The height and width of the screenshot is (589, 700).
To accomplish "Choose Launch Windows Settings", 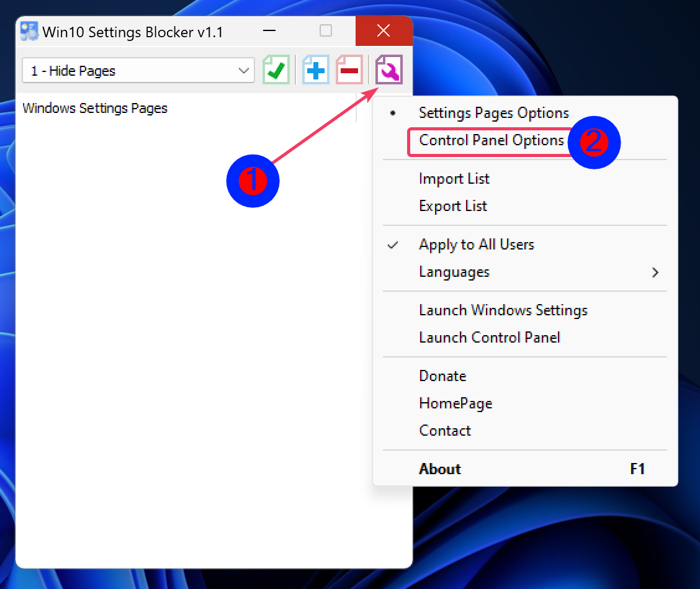I will coord(525,310).
